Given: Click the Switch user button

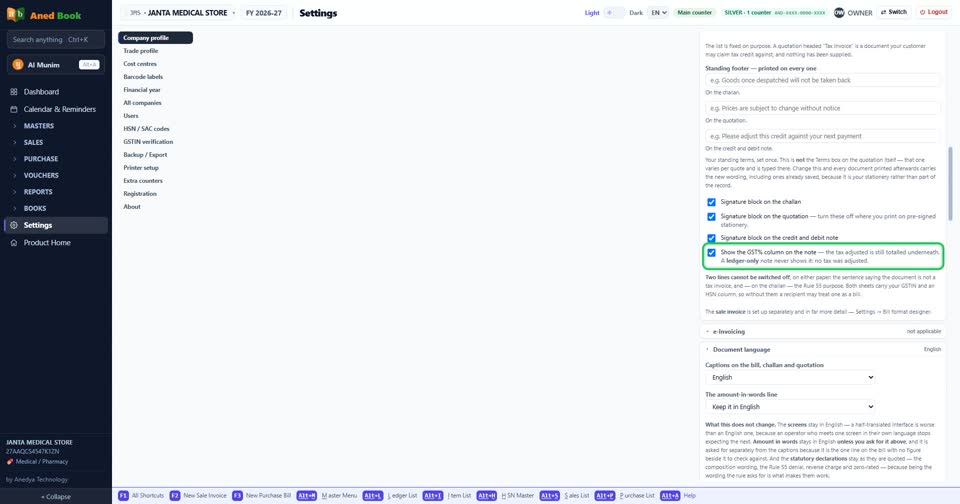Looking at the screenshot, I should point(894,12).
